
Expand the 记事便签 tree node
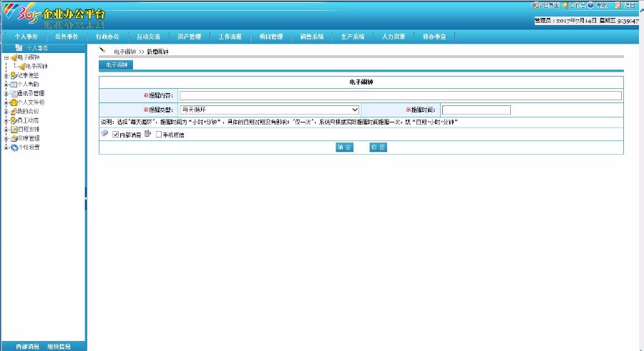(6, 76)
